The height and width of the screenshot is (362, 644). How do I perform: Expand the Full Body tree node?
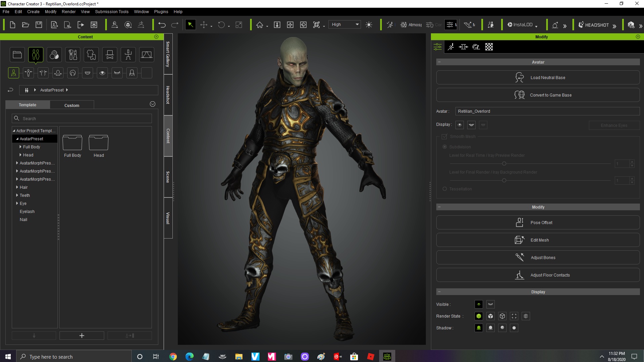tap(20, 147)
